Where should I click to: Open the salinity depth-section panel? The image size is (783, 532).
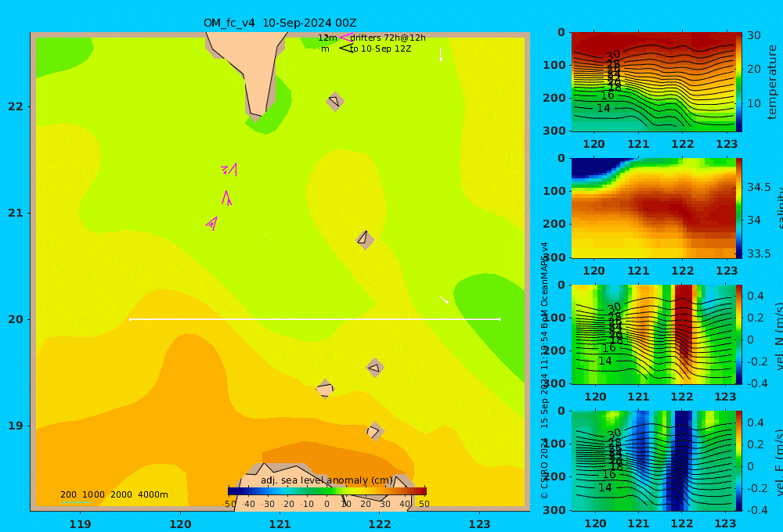(653, 208)
